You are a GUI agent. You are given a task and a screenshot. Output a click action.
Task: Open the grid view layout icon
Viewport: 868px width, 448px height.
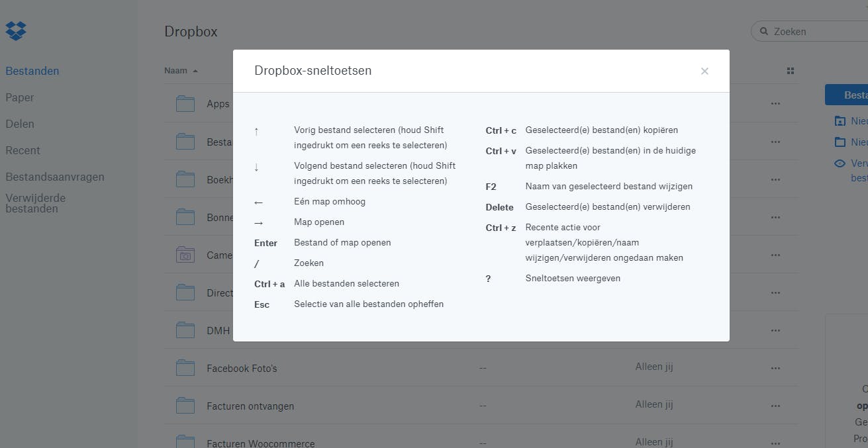[790, 70]
